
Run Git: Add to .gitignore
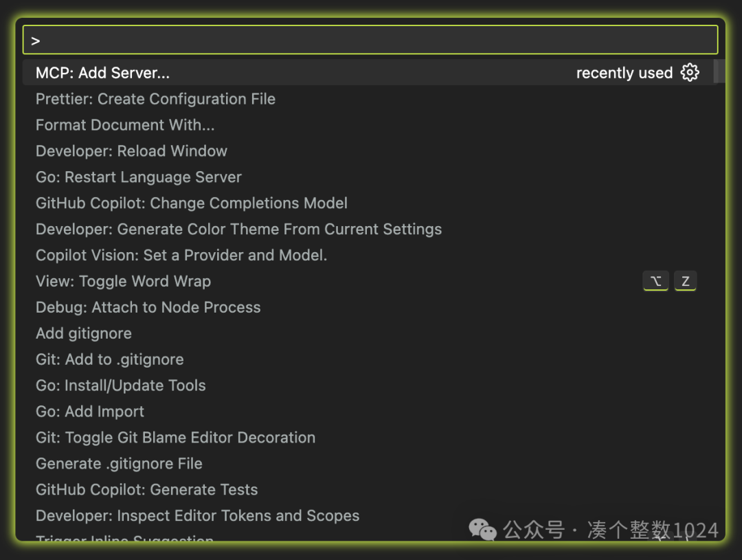(109, 359)
